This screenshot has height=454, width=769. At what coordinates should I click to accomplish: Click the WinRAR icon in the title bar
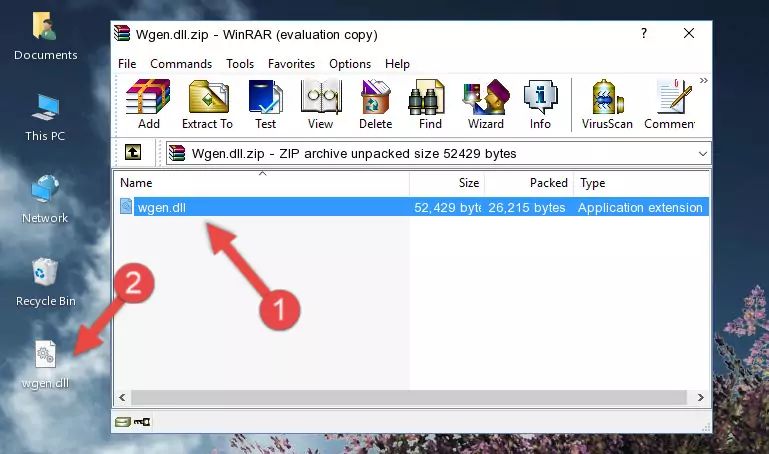click(122, 34)
